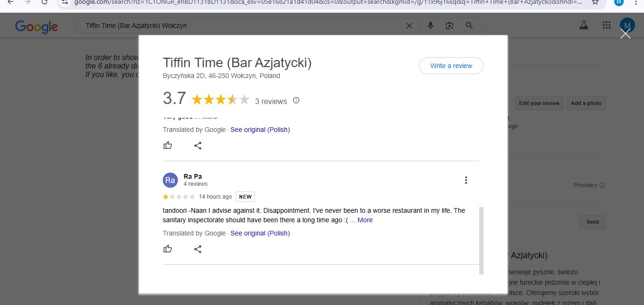
Task: Click Edit your review button
Action: (539, 103)
